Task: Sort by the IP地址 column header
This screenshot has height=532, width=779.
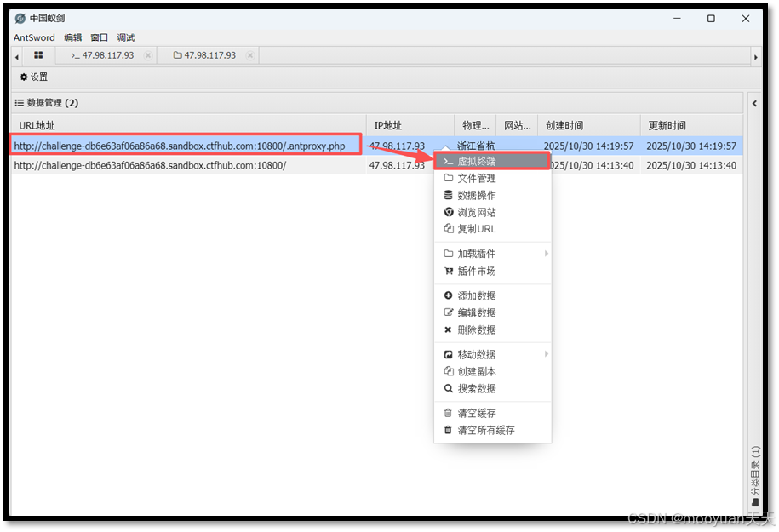Action: pos(410,126)
